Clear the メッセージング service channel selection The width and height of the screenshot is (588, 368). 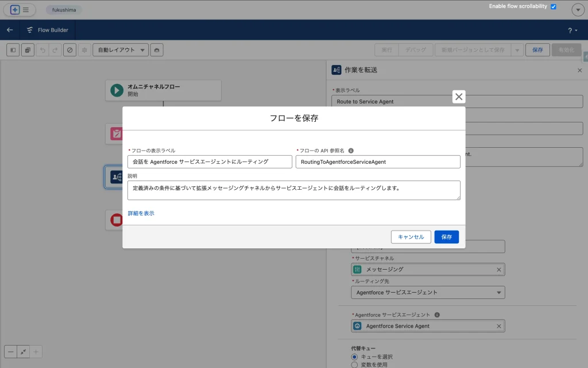point(498,269)
